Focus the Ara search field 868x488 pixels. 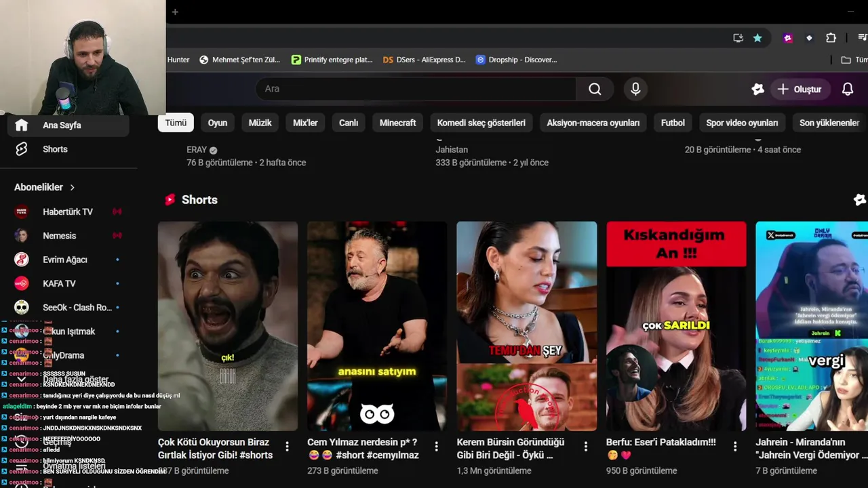(416, 89)
